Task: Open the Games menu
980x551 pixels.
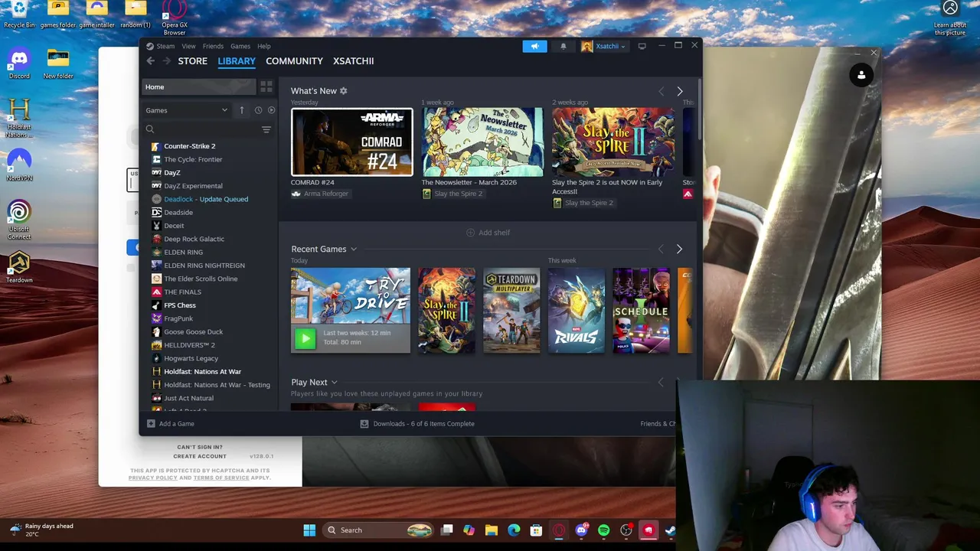Action: 240,46
